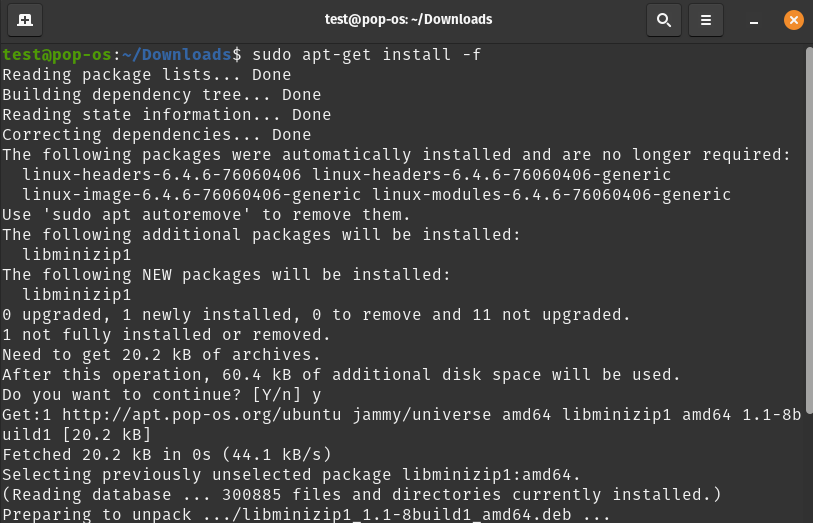Screen dimensions: 813x523
Task: Click the libminizip1_1.1-8build1_amd64.deb filename
Action: click(x=407, y=514)
